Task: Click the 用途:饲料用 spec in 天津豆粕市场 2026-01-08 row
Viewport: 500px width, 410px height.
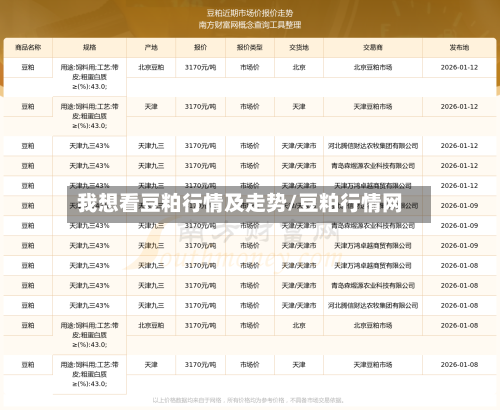Action: click(89, 374)
